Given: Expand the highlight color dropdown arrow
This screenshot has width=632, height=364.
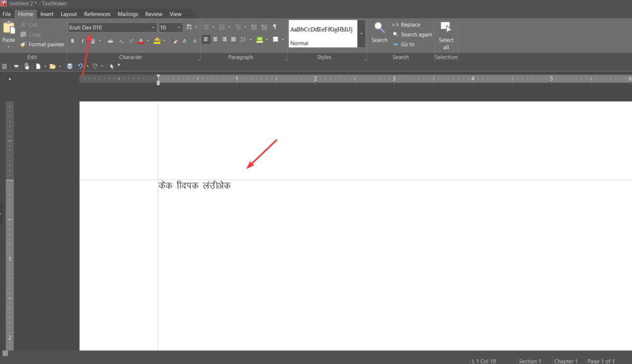Looking at the screenshot, I should point(164,41).
